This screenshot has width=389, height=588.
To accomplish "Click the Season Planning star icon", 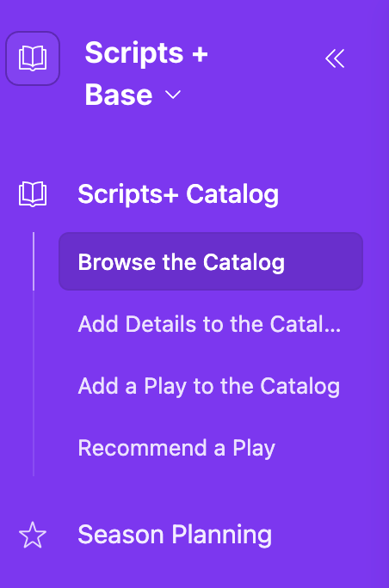I will coord(33,535).
